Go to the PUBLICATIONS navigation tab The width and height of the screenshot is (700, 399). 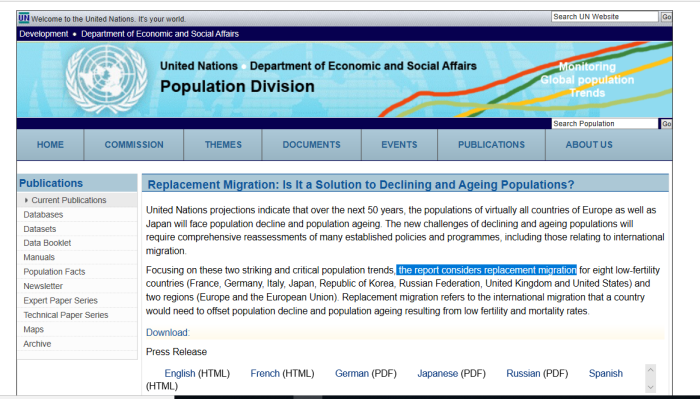coord(492,145)
